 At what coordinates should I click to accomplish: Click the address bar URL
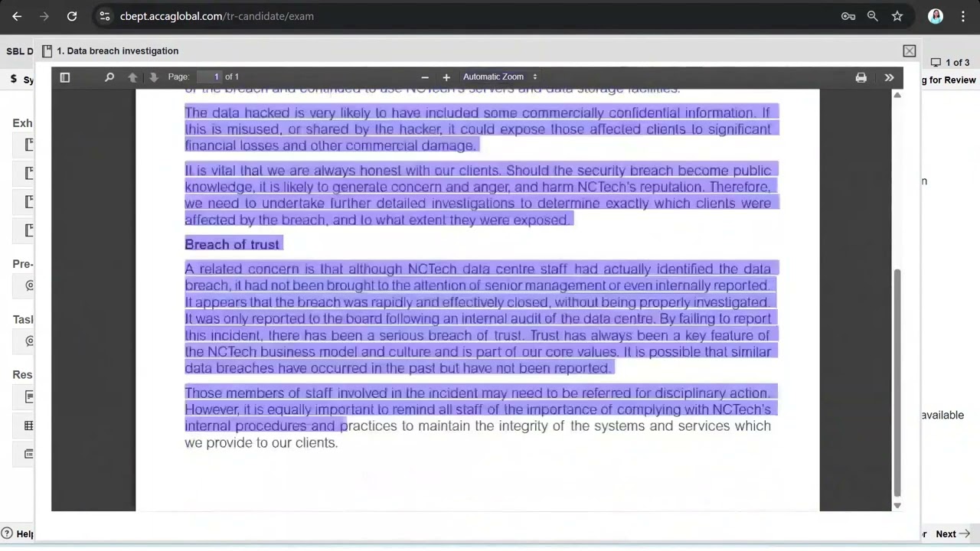(x=217, y=16)
